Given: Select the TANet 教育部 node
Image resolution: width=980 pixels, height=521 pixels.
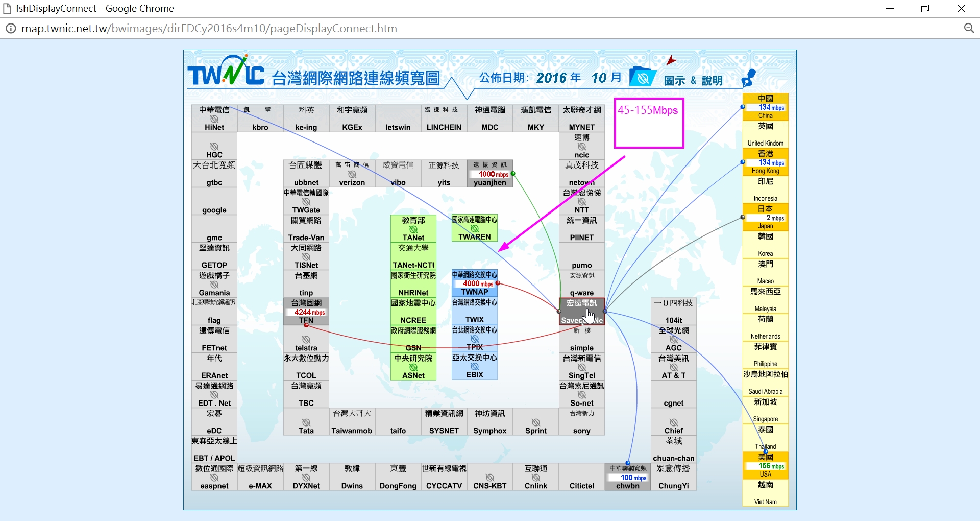Looking at the screenshot, I should [413, 228].
